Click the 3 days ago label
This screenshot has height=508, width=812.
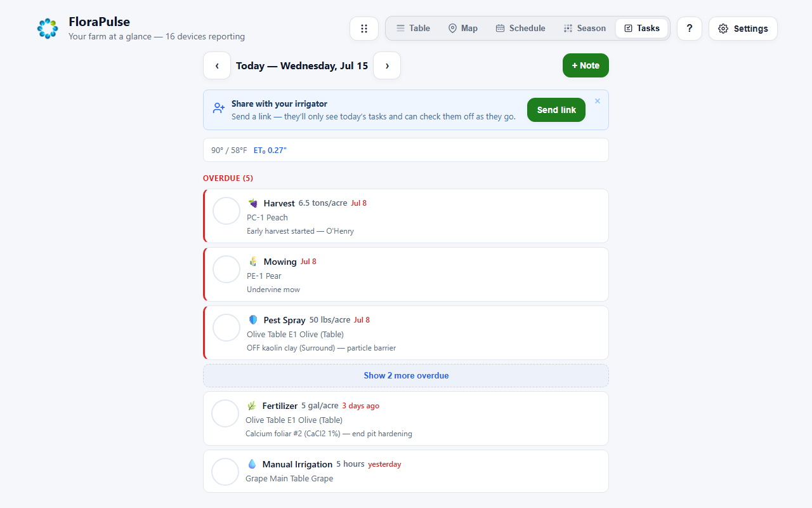[360, 406]
